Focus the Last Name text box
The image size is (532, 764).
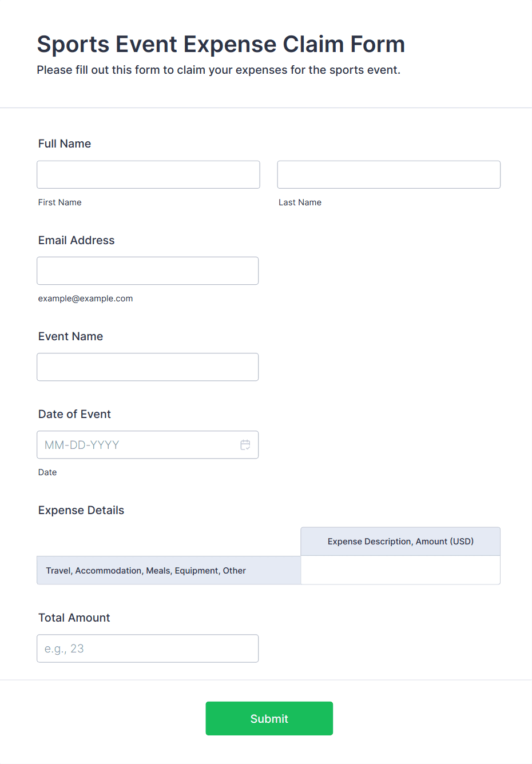[388, 174]
